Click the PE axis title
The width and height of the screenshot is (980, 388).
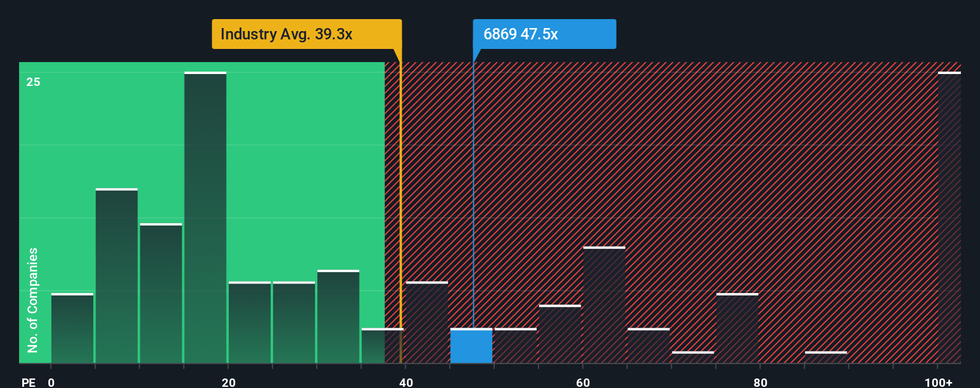29,383
